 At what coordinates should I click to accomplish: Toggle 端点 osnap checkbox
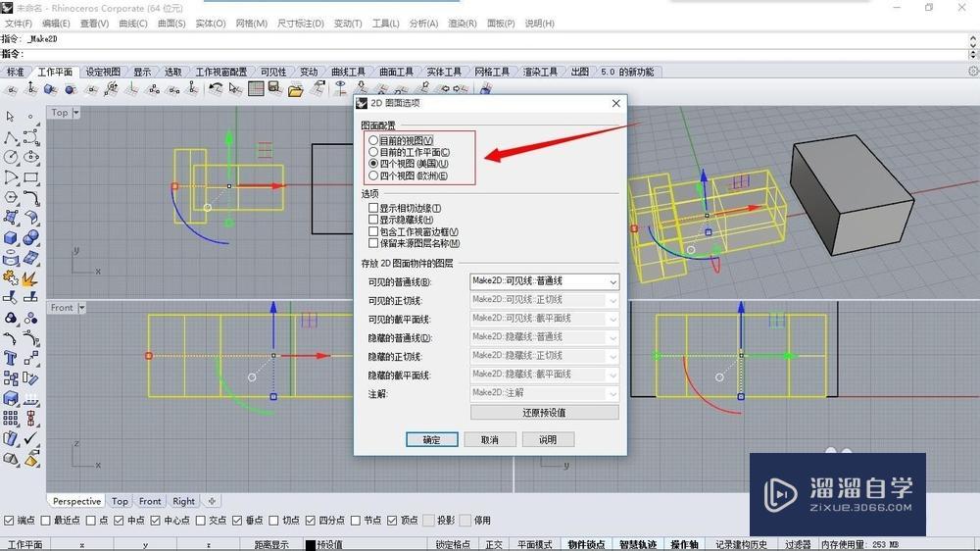9,521
